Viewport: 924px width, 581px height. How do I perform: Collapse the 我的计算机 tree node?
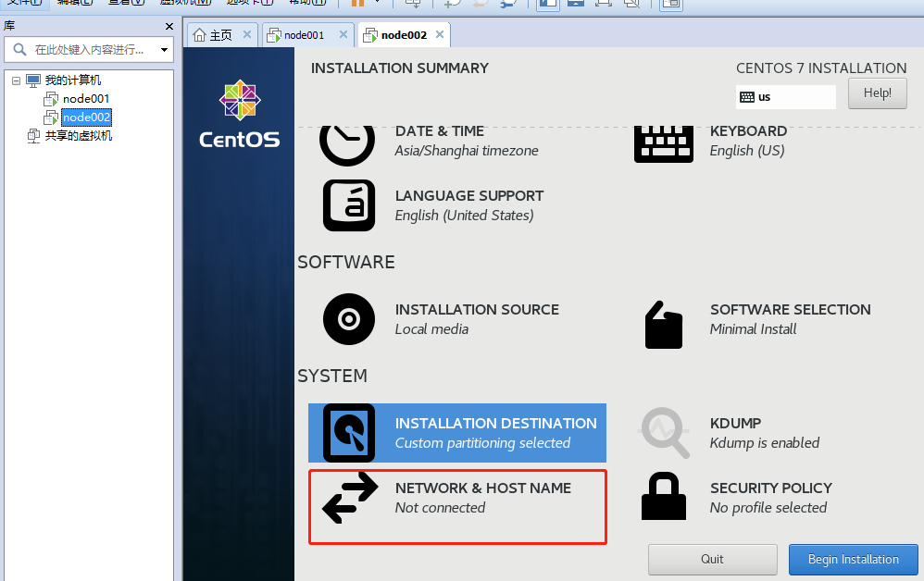coord(16,80)
